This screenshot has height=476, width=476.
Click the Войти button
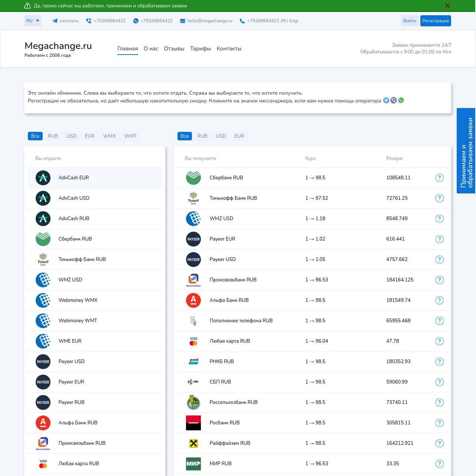pos(410,21)
